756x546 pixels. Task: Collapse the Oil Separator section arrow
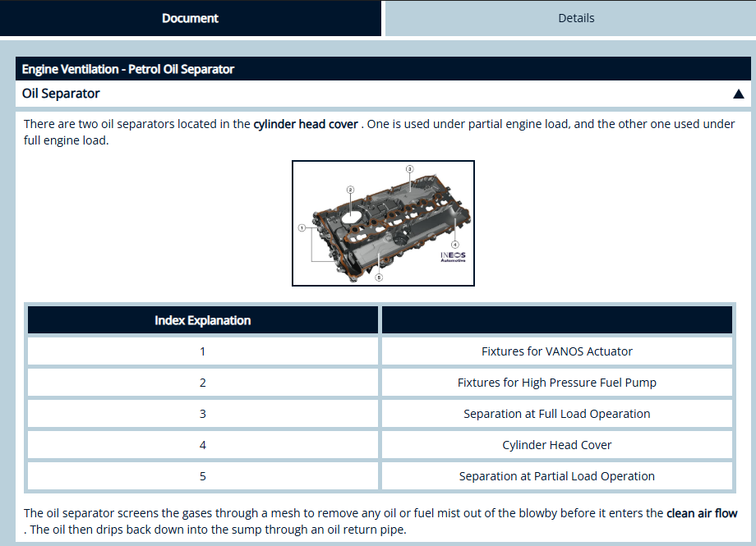[738, 94]
